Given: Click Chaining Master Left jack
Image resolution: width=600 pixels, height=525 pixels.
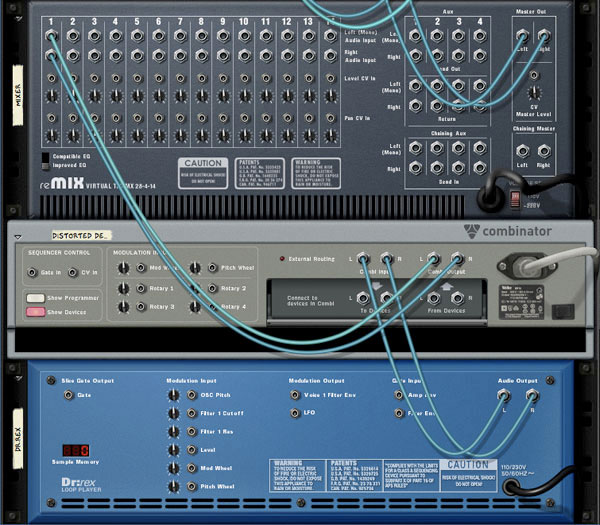Looking at the screenshot, I should [x=522, y=151].
